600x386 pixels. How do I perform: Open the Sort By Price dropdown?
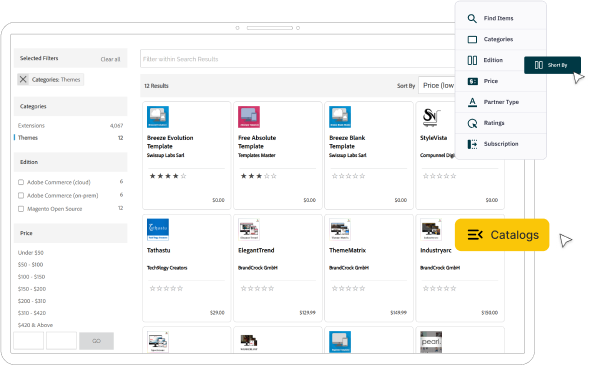tap(437, 86)
